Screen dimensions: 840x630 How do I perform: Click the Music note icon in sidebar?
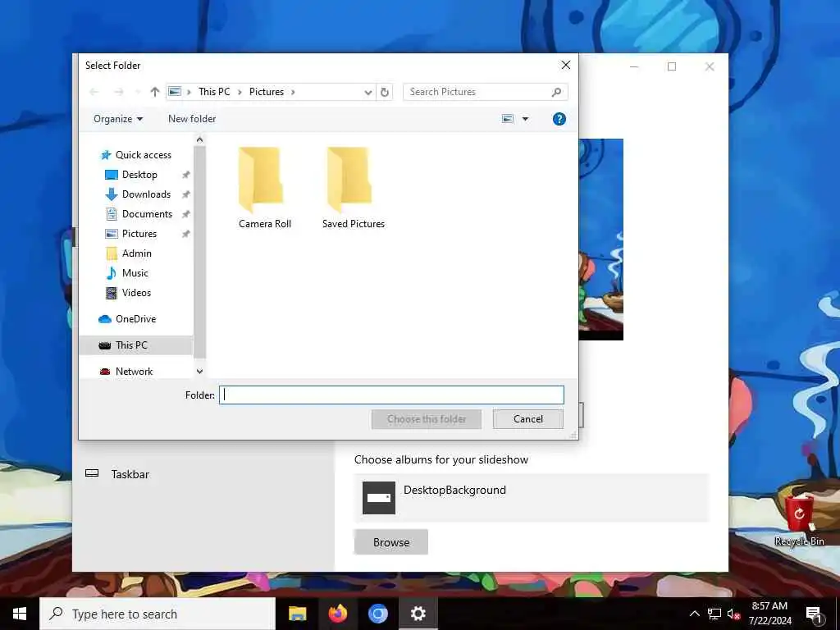112,273
